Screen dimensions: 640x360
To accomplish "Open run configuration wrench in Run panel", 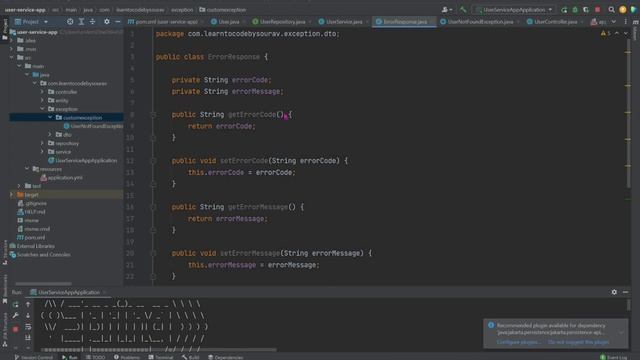I will (x=16, y=316).
